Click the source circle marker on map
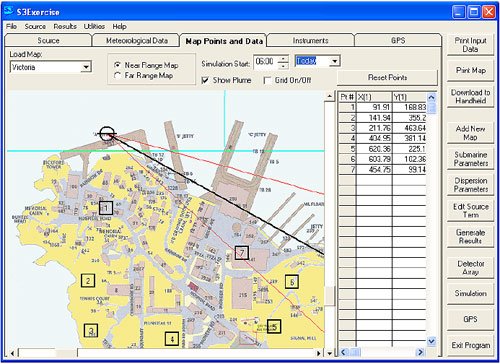 coord(107,134)
